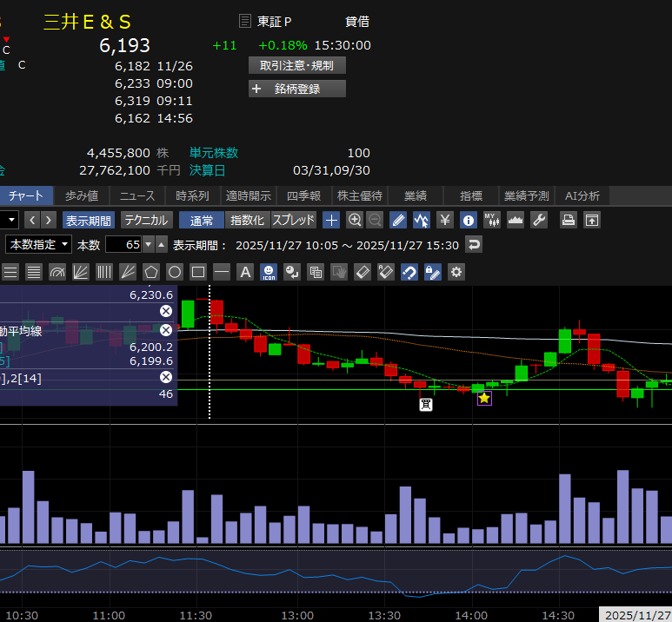The width and height of the screenshot is (672, 622).
Task: Click the zoom in magnifier icon
Action: tap(355, 221)
